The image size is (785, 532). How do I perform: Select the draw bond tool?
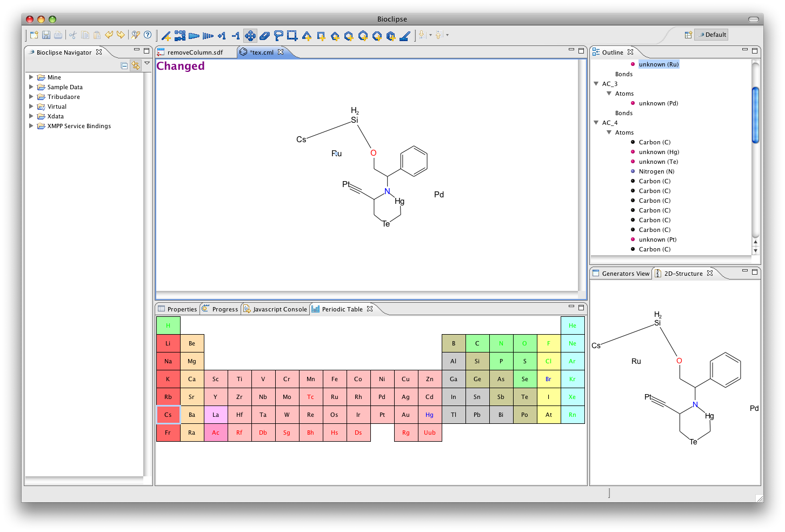pyautogui.click(x=166, y=36)
